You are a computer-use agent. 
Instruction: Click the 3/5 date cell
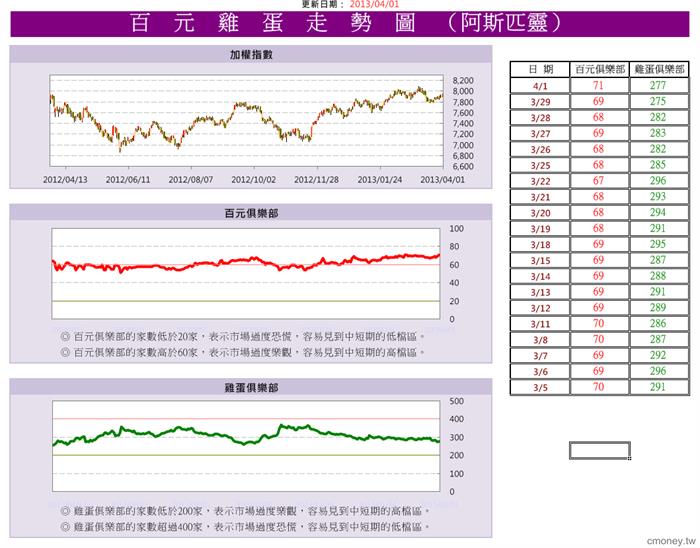(x=540, y=387)
